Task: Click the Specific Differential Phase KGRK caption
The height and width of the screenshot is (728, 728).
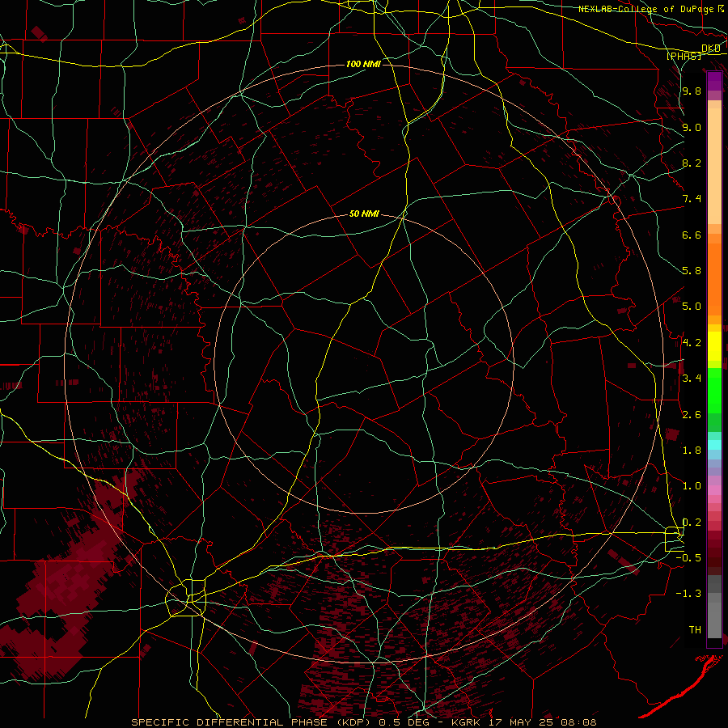Action: [364, 722]
